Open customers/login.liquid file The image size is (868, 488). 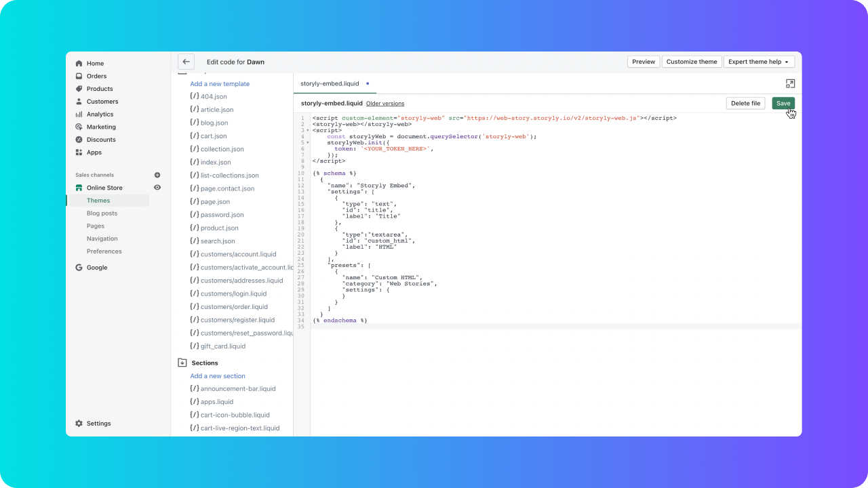(232, 294)
